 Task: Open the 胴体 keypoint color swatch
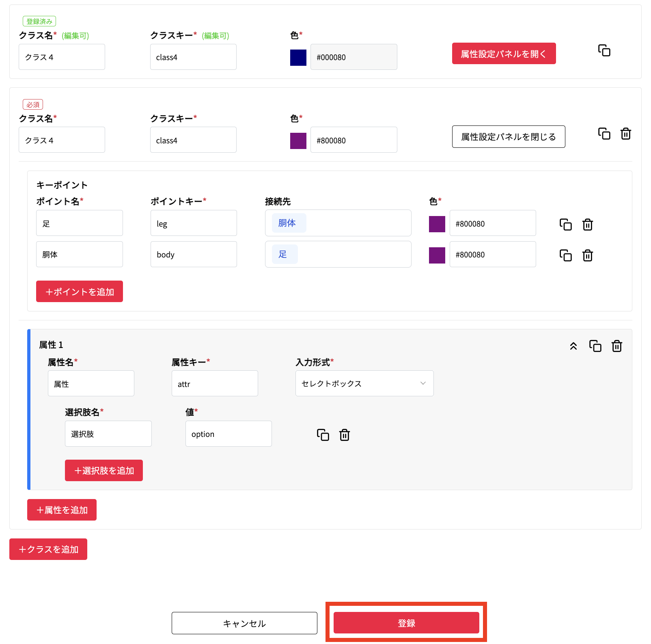(x=437, y=255)
